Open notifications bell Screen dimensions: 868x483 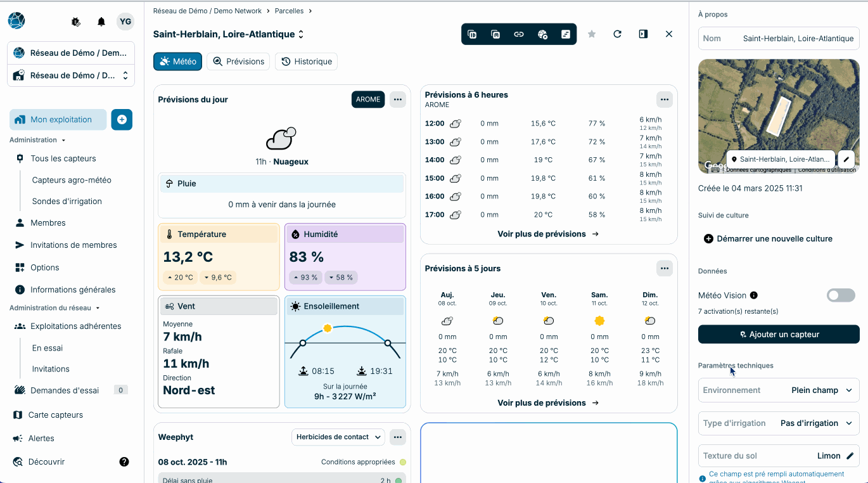101,22
